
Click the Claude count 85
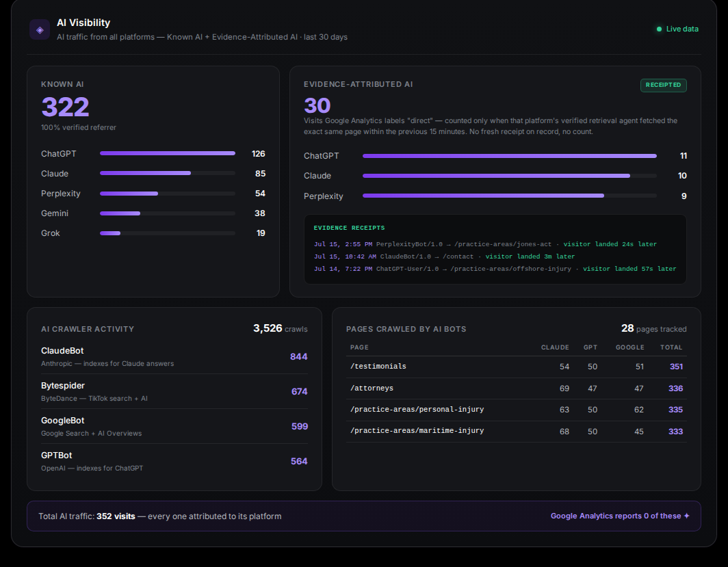point(260,174)
